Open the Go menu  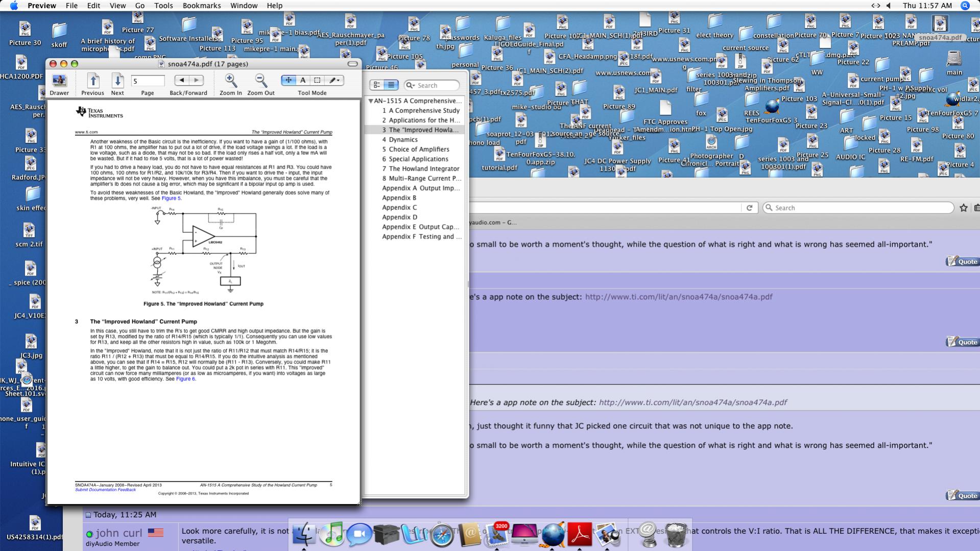pos(140,6)
